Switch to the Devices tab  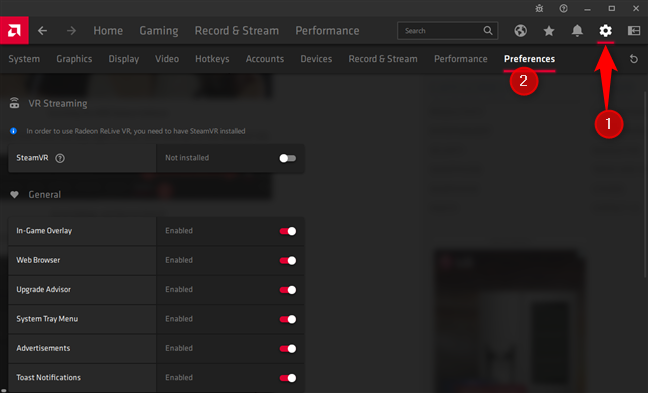click(x=316, y=59)
